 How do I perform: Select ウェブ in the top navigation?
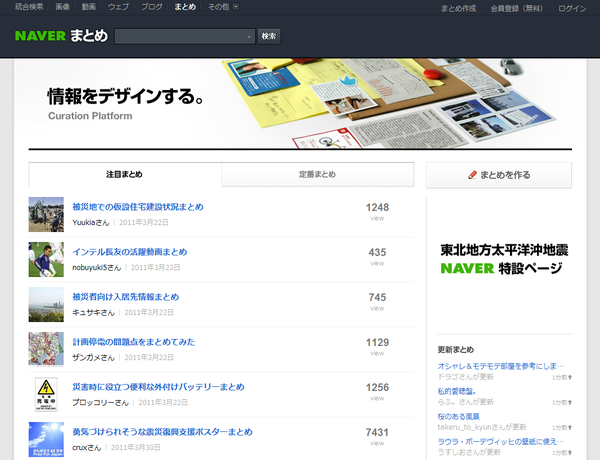118,7
